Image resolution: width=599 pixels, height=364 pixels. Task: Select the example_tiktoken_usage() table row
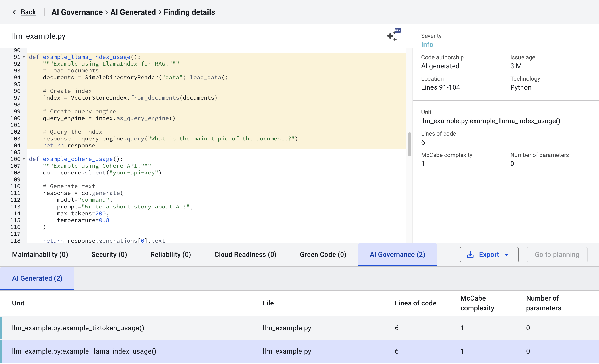pos(78,328)
